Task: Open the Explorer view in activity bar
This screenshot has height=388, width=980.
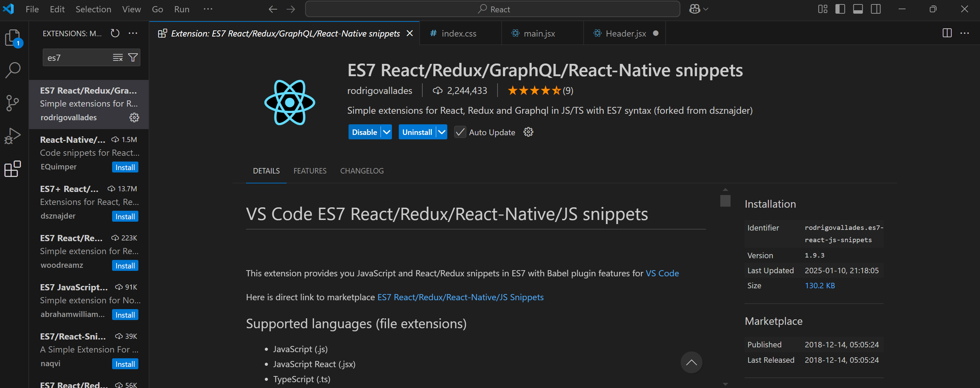Action: [13, 38]
